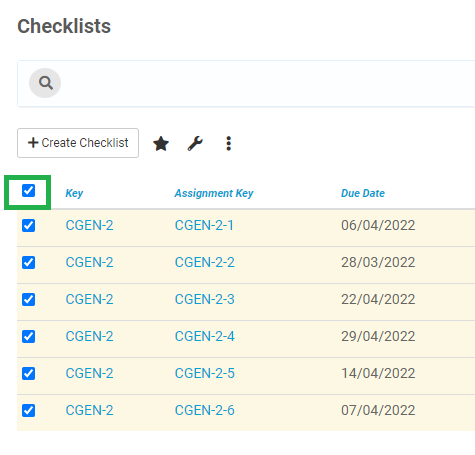Screen dimensions: 475x455
Task: Open the wrench tools icon
Action: (x=195, y=143)
